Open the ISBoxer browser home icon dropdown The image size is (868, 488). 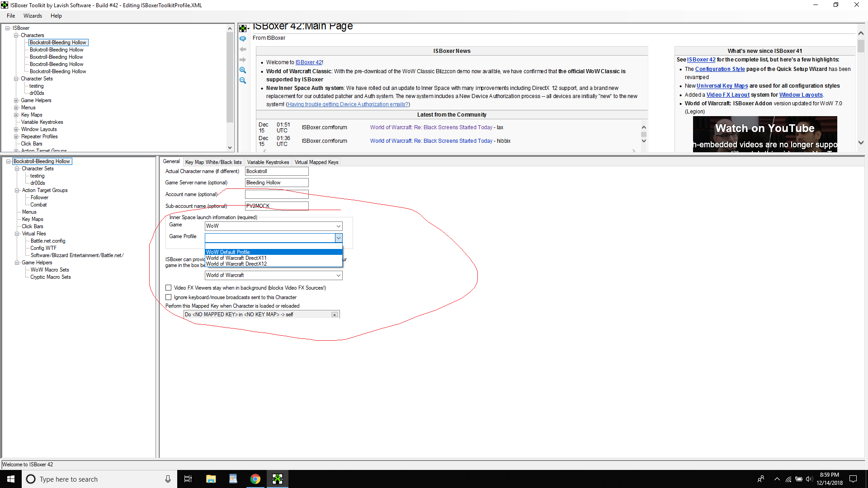244,28
